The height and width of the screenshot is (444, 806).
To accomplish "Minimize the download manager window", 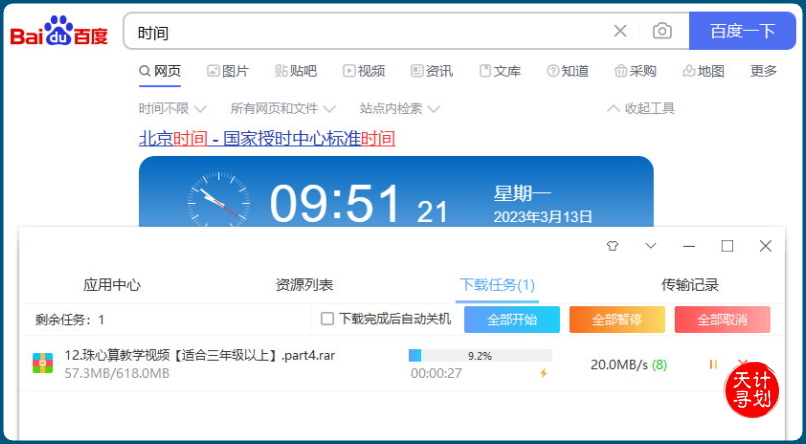I will 689,246.
